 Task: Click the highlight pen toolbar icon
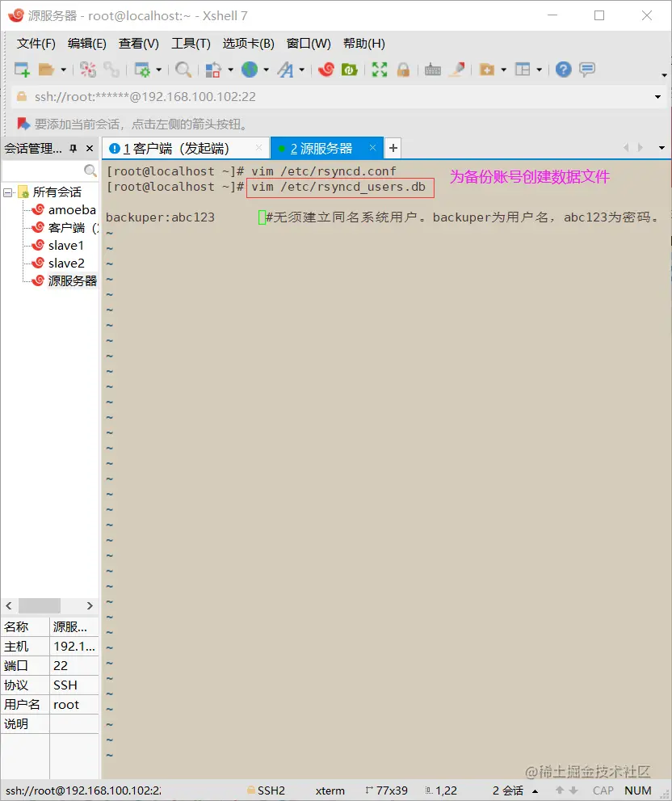[456, 70]
